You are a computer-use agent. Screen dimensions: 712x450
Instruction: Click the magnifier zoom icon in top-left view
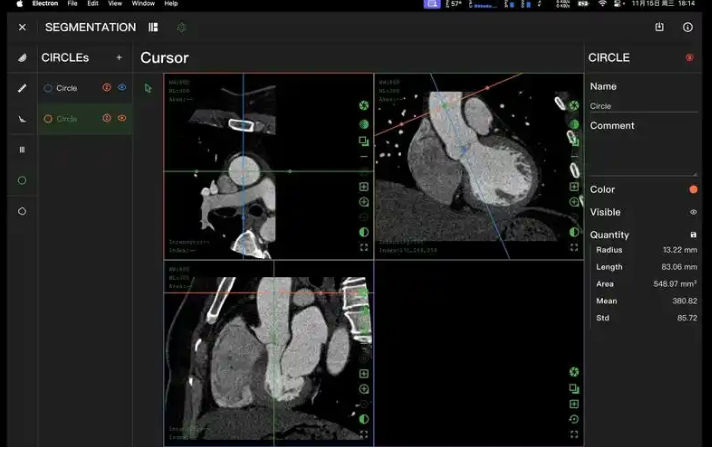pos(364,202)
